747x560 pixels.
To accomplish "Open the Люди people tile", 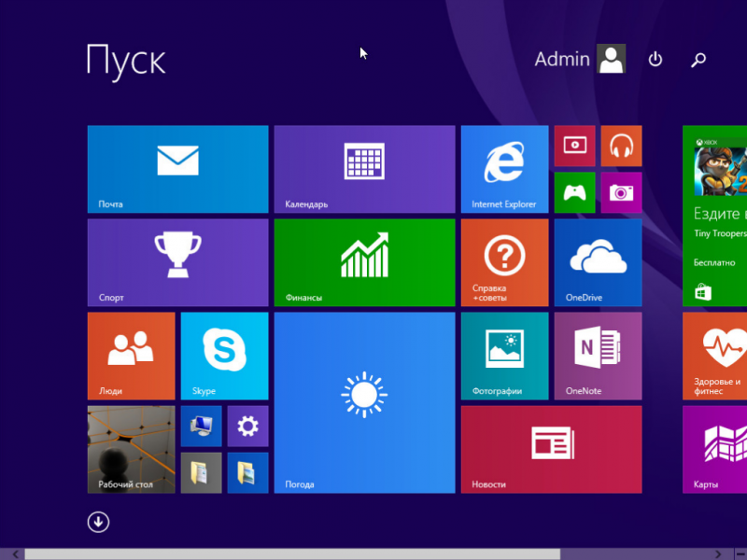I will click(131, 356).
